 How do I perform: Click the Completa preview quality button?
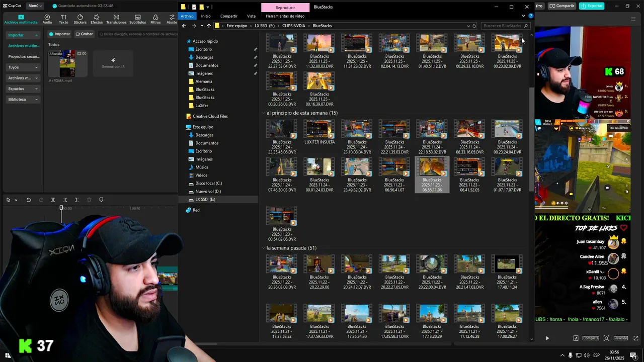point(591,338)
